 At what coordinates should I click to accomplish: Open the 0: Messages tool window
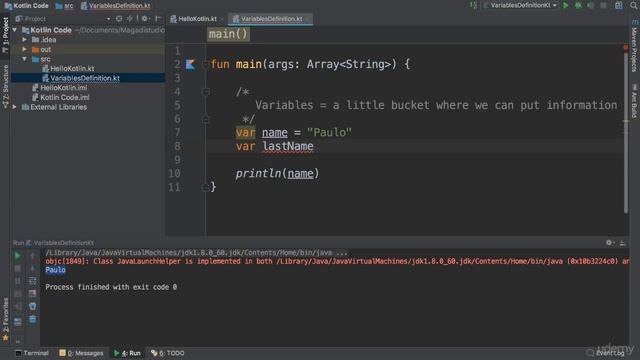(x=81, y=353)
